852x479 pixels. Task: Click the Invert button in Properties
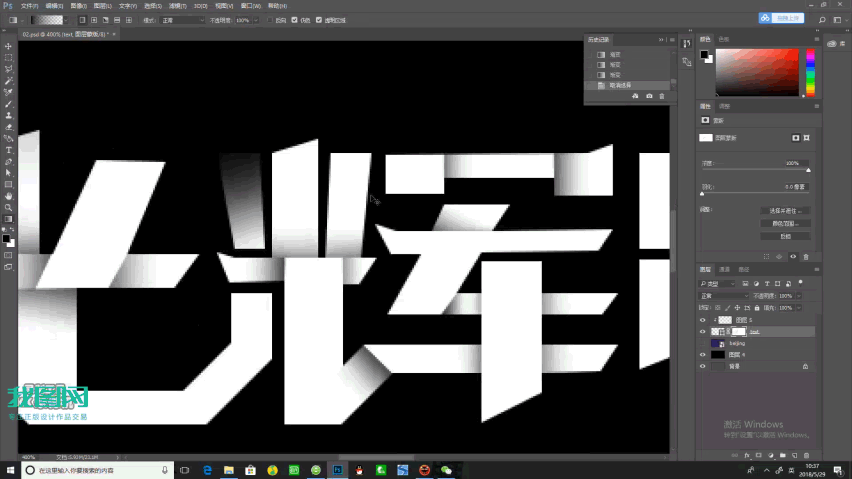point(785,237)
